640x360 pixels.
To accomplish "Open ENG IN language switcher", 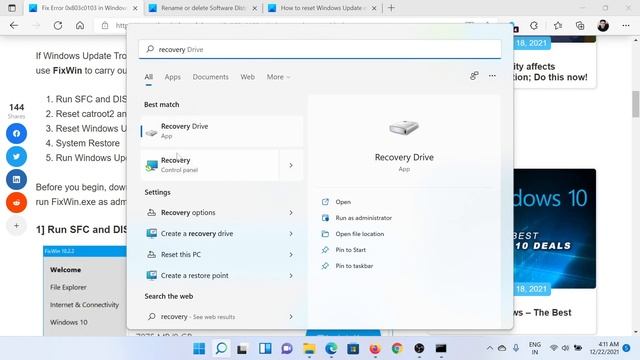I will (535, 348).
